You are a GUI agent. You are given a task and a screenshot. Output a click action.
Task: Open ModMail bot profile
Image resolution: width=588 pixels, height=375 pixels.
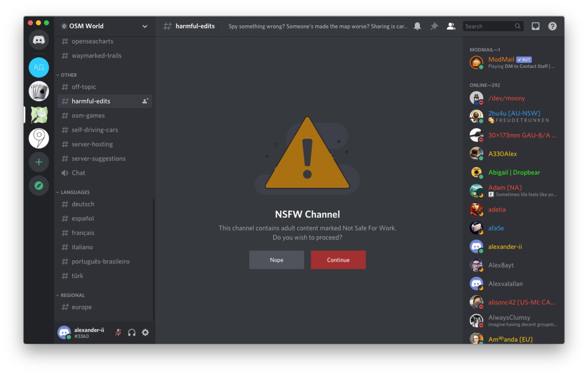(514, 62)
